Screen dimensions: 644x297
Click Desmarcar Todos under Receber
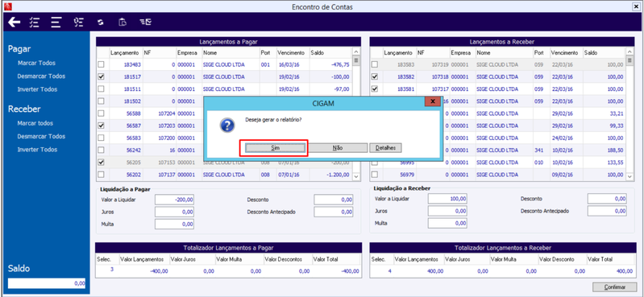coord(41,136)
